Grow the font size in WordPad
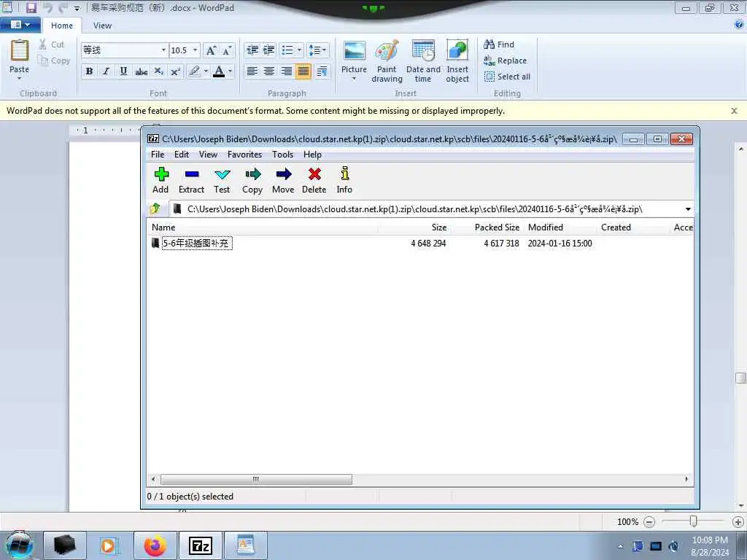This screenshot has width=747, height=560. (211, 50)
